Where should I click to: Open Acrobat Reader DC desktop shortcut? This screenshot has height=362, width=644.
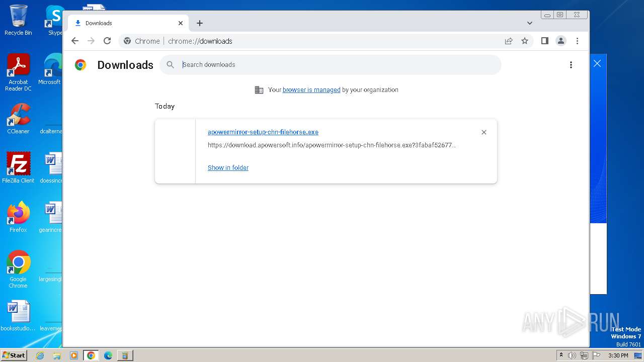coord(18,72)
